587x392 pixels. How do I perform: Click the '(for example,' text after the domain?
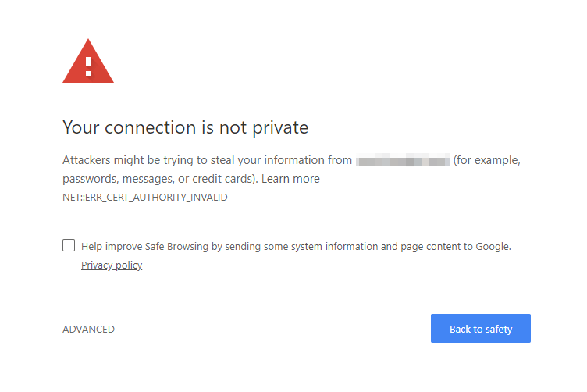click(x=486, y=160)
